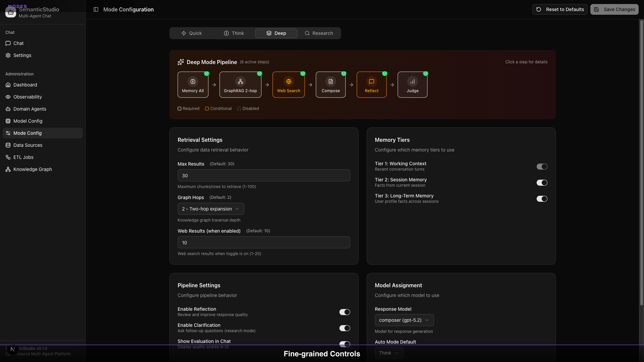Image resolution: width=644 pixels, height=362 pixels.
Task: Change the Response Model dropdown
Action: click(x=404, y=320)
